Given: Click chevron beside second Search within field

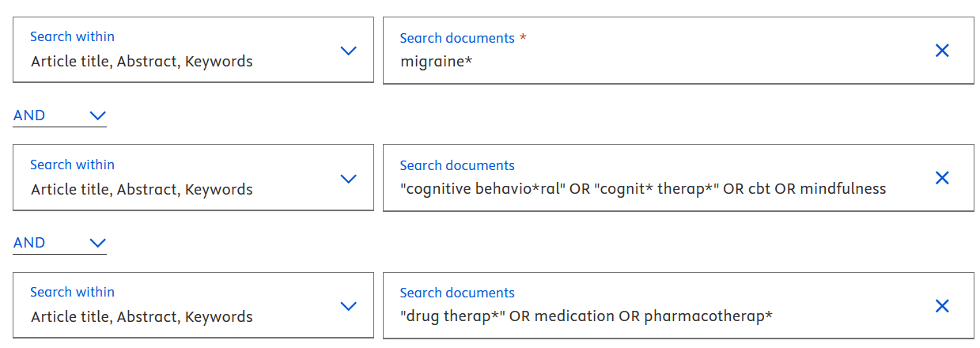Looking at the screenshot, I should pyautogui.click(x=348, y=178).
